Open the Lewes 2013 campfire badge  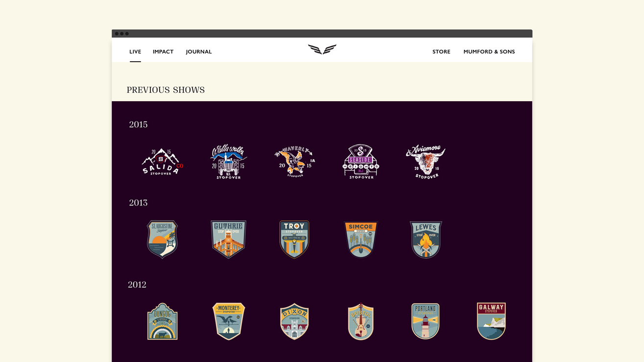[x=426, y=239]
